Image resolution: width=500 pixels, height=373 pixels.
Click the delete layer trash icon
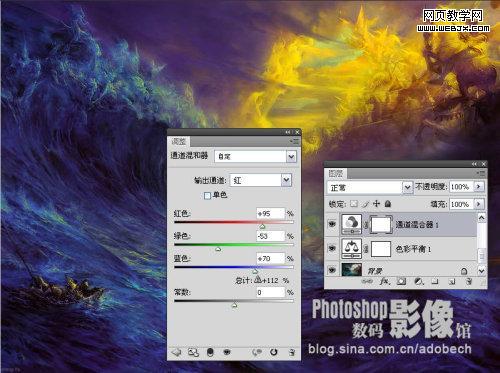[x=469, y=282]
